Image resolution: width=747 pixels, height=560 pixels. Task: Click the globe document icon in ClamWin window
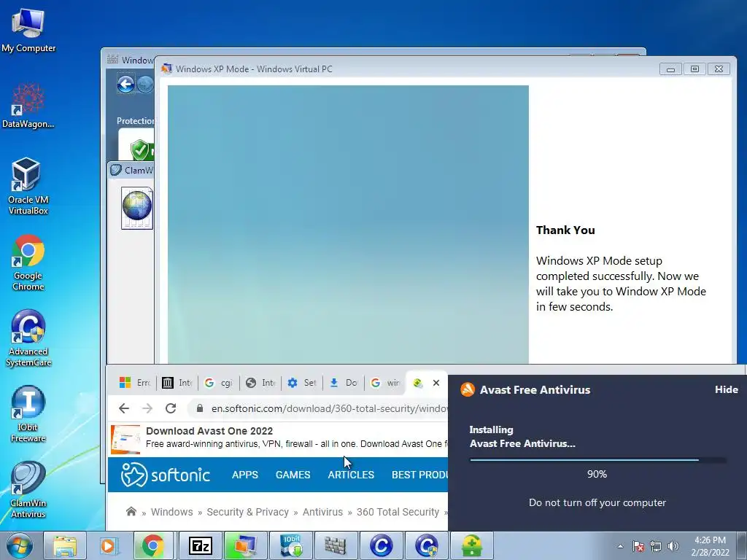click(137, 208)
